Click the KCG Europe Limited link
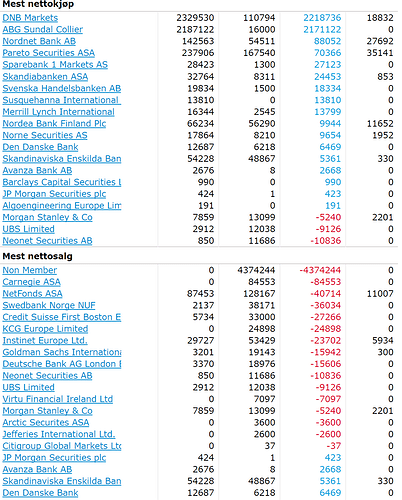Image resolution: width=402 pixels, height=500 pixels. [45, 329]
